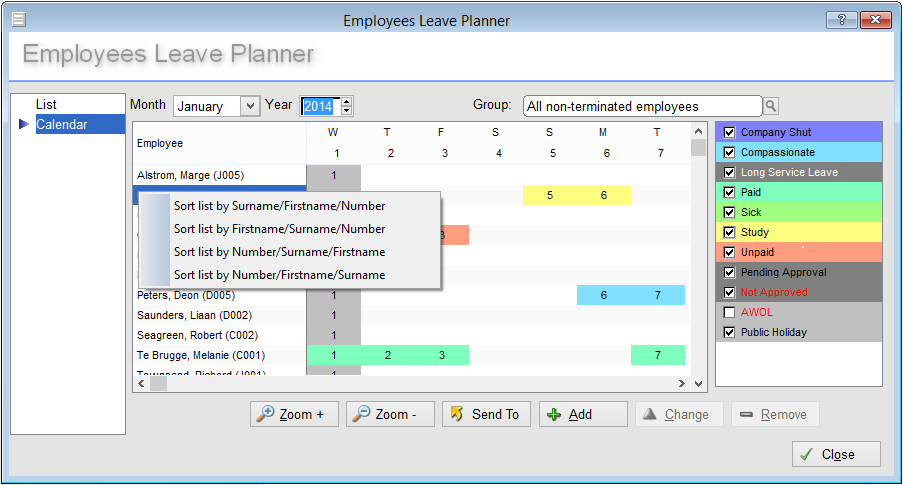Click the window menu icon in title bar

tap(18, 20)
